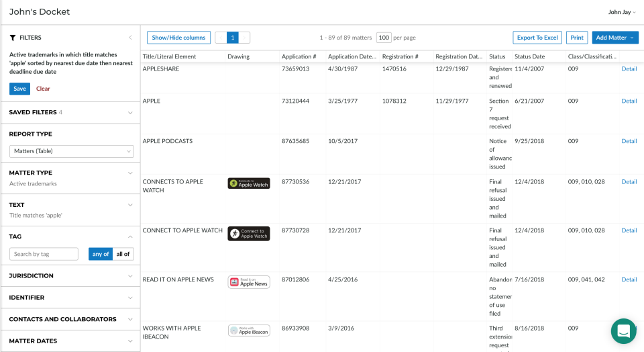Expand Matter Type filter section
Viewport: 644px width, 352px height.
pyautogui.click(x=130, y=173)
